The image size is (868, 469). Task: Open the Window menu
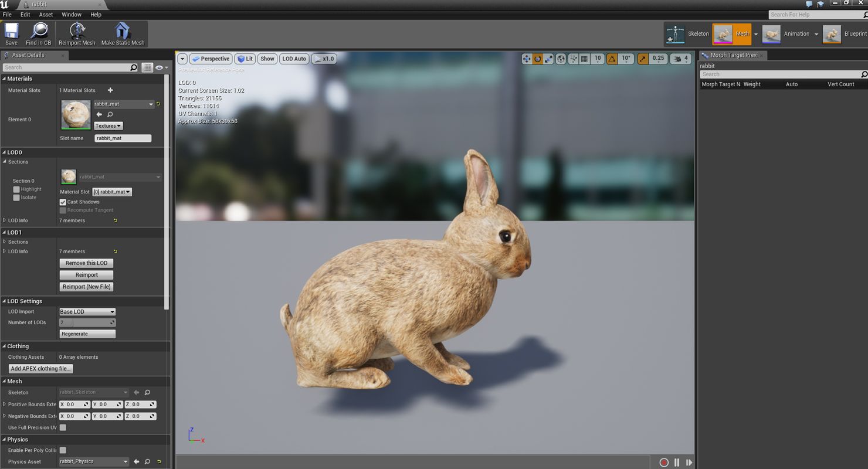click(x=72, y=15)
